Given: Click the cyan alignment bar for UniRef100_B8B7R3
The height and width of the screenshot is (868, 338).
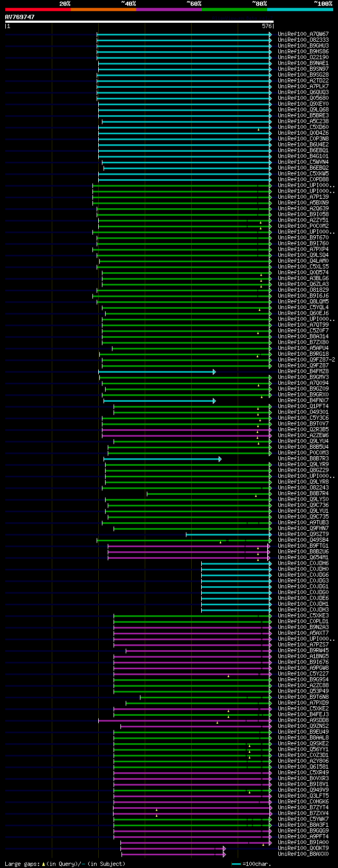Looking at the screenshot, I should (163, 459).
